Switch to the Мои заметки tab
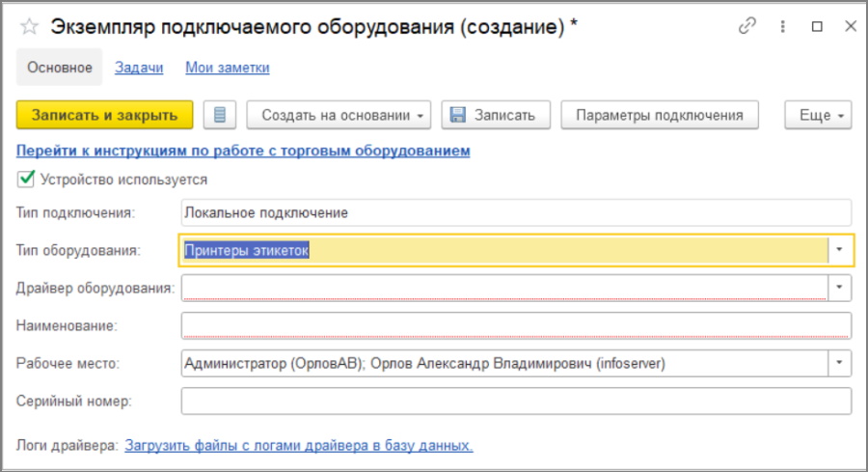 coord(228,68)
